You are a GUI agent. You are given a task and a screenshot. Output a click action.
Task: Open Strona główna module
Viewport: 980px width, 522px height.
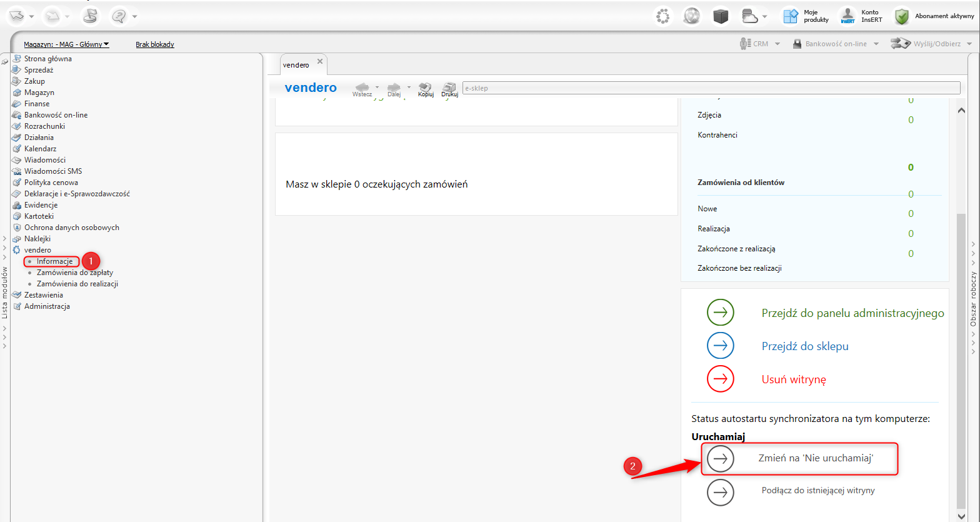click(48, 59)
